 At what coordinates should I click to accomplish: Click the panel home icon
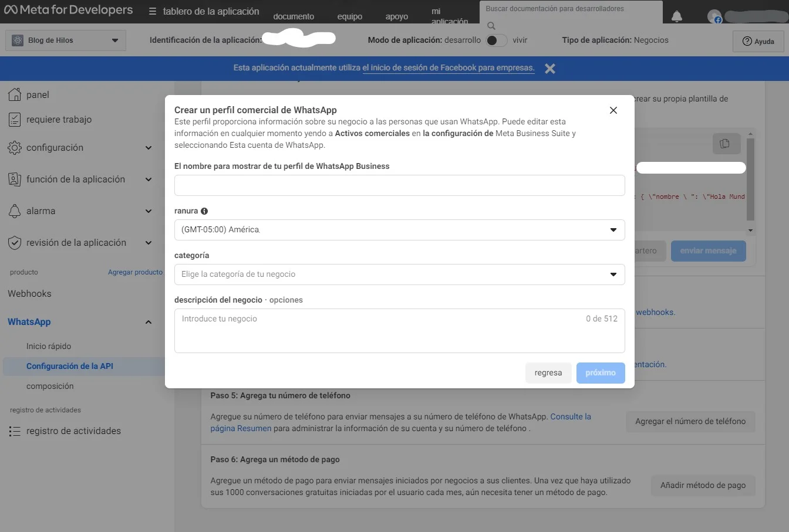pyautogui.click(x=15, y=94)
